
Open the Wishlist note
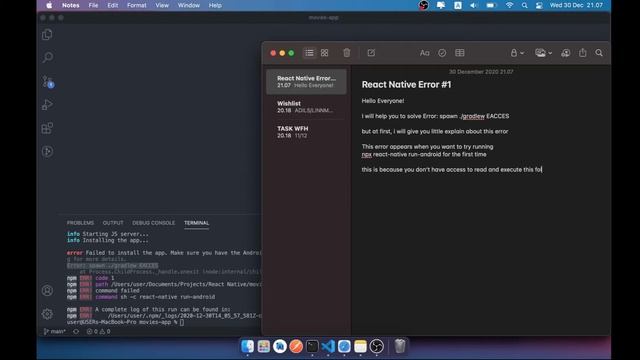click(x=306, y=107)
